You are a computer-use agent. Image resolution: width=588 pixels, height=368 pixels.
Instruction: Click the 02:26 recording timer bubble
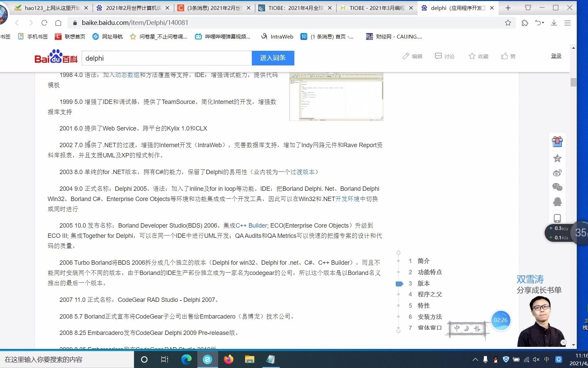501,320
